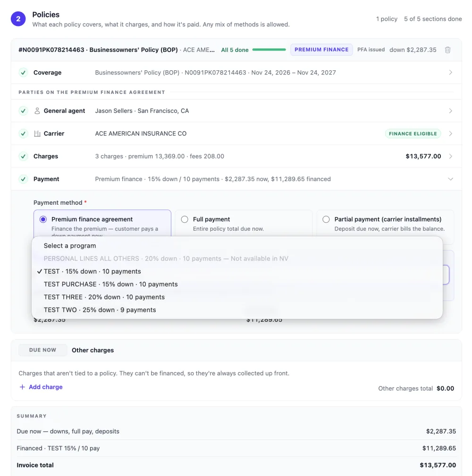Screen dimensions: 472x476
Task: Collapse the Payment section chevron
Action: (450, 179)
